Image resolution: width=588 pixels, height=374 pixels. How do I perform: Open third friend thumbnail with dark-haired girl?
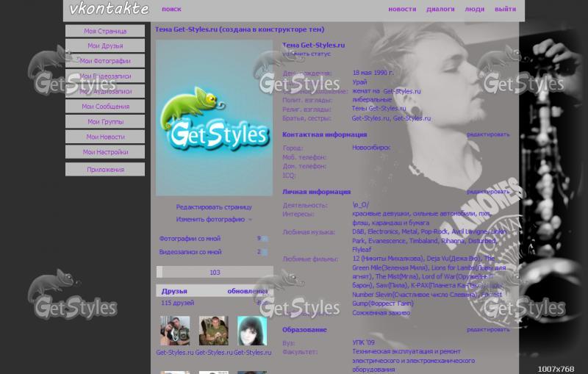[252, 331]
